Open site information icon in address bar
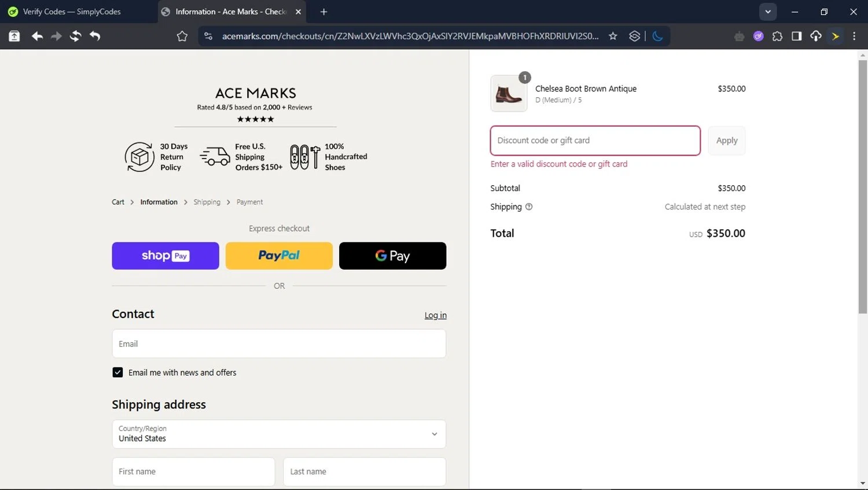 pos(208,36)
